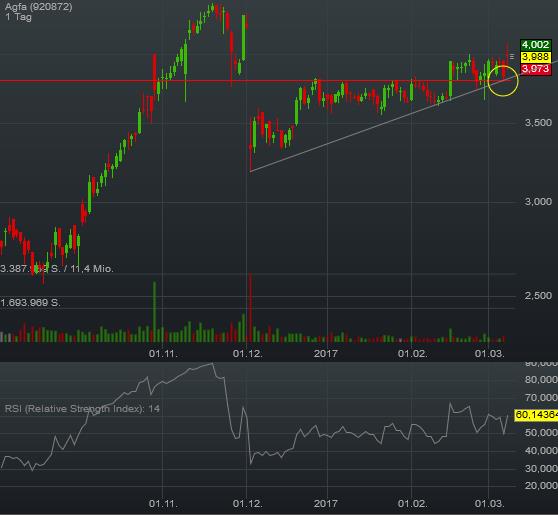Screen dimensions: 558x515
Task: Click the 2017 label under the RSI panel
Action: tap(326, 504)
